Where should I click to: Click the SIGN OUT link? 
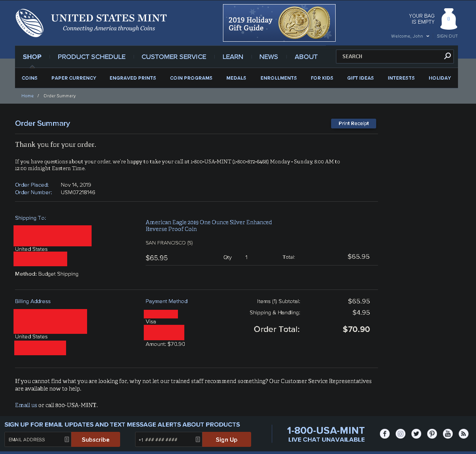tap(447, 36)
